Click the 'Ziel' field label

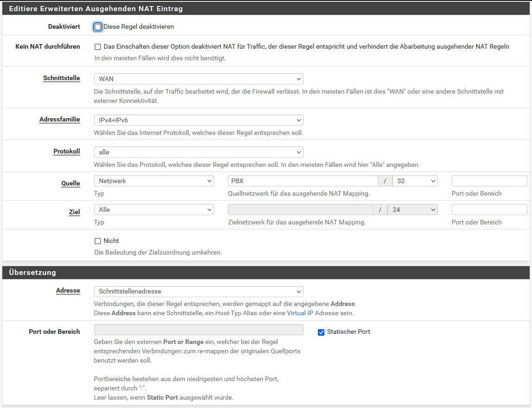pyautogui.click(x=74, y=212)
